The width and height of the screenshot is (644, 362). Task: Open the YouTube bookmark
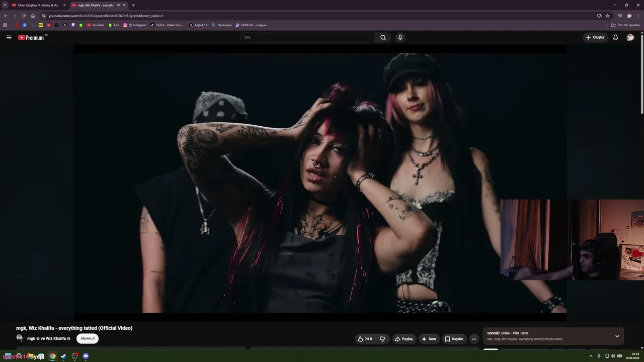coord(96,25)
